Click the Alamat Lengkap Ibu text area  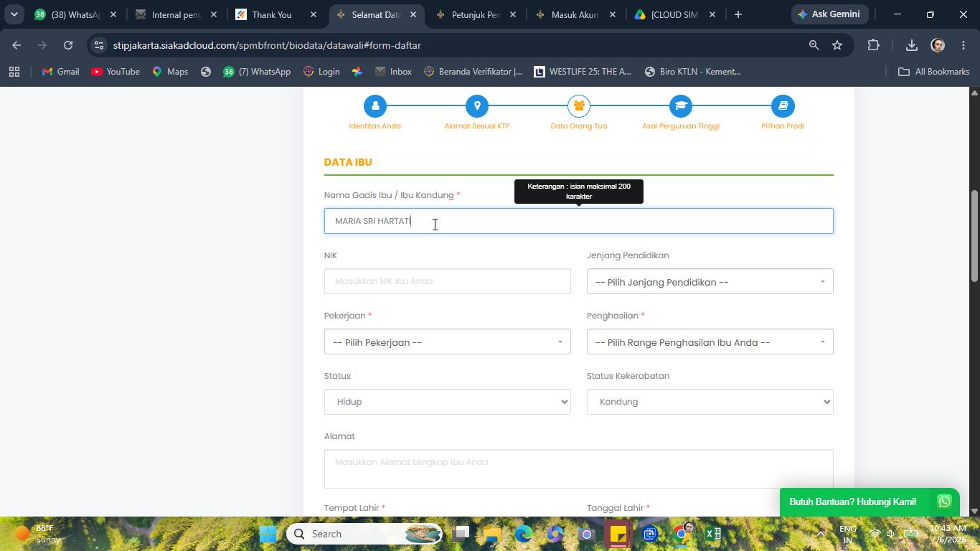[578, 469]
